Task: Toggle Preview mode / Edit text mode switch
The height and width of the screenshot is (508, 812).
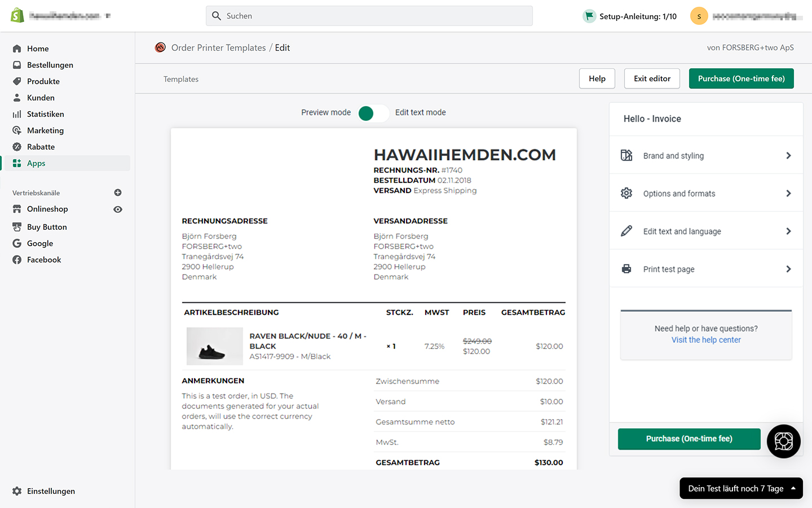Action: [373, 113]
